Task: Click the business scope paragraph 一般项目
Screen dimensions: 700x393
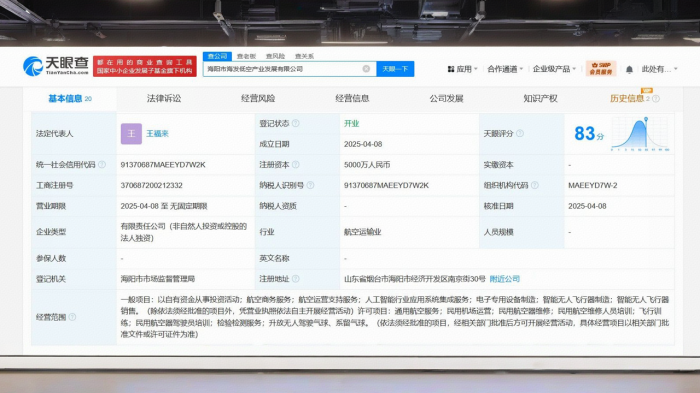Action: [x=395, y=317]
